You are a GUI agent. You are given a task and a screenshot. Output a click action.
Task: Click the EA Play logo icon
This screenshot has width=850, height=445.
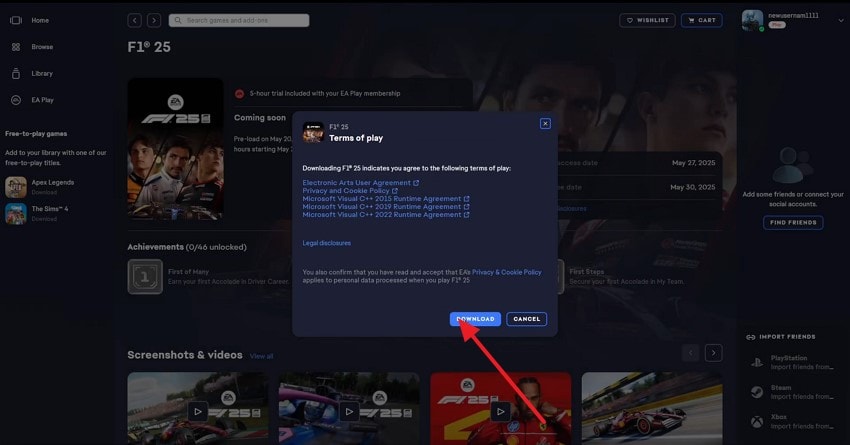[16, 100]
